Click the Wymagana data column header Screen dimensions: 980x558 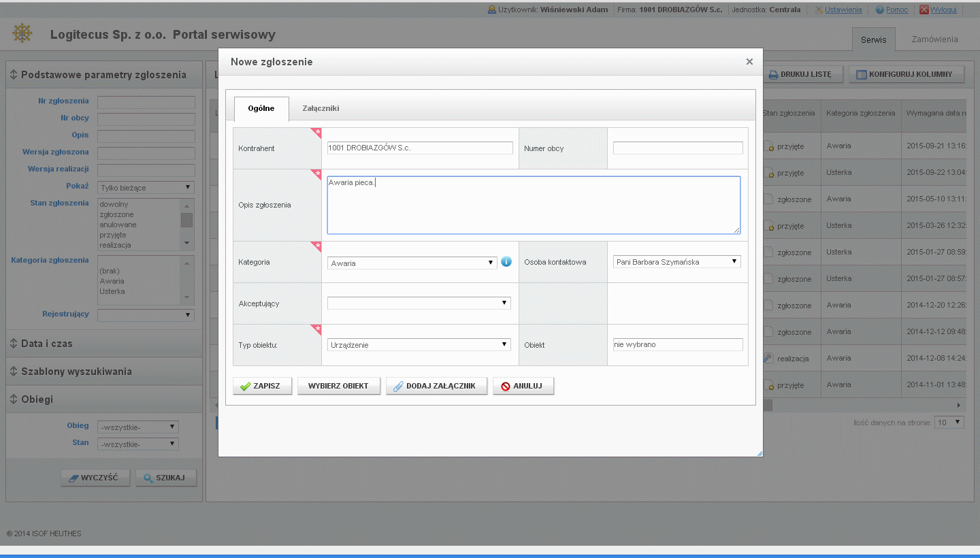point(935,113)
